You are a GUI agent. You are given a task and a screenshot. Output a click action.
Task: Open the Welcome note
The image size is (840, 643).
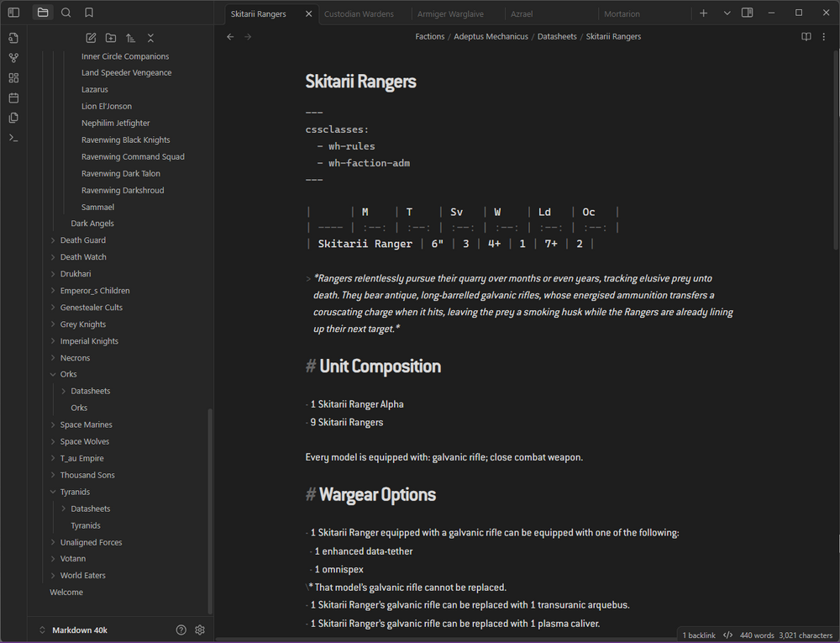(66, 592)
